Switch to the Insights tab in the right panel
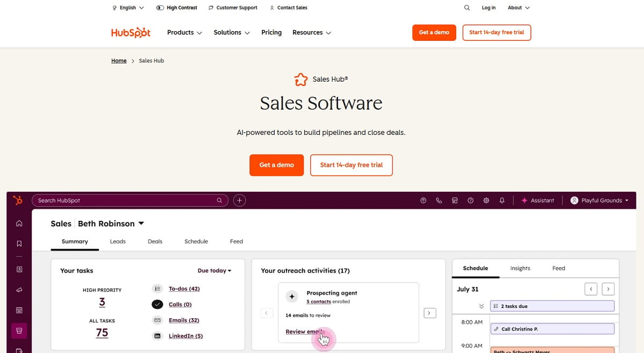The image size is (644, 353). [520, 268]
